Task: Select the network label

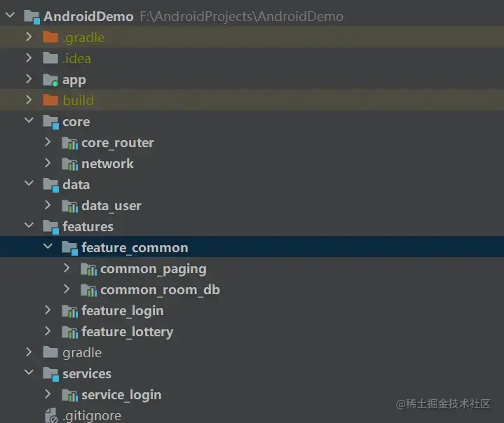Action: (107, 163)
